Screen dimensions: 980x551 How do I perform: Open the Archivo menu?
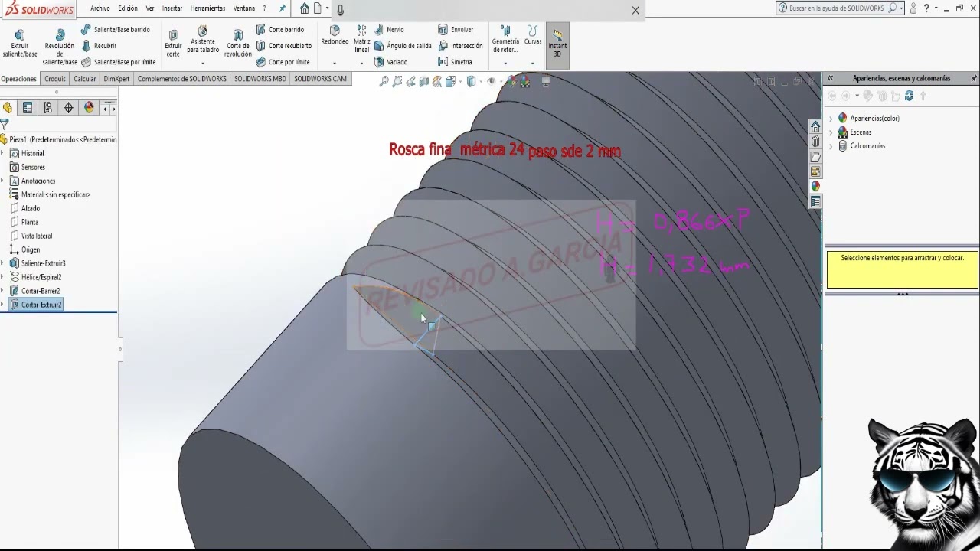pos(100,8)
